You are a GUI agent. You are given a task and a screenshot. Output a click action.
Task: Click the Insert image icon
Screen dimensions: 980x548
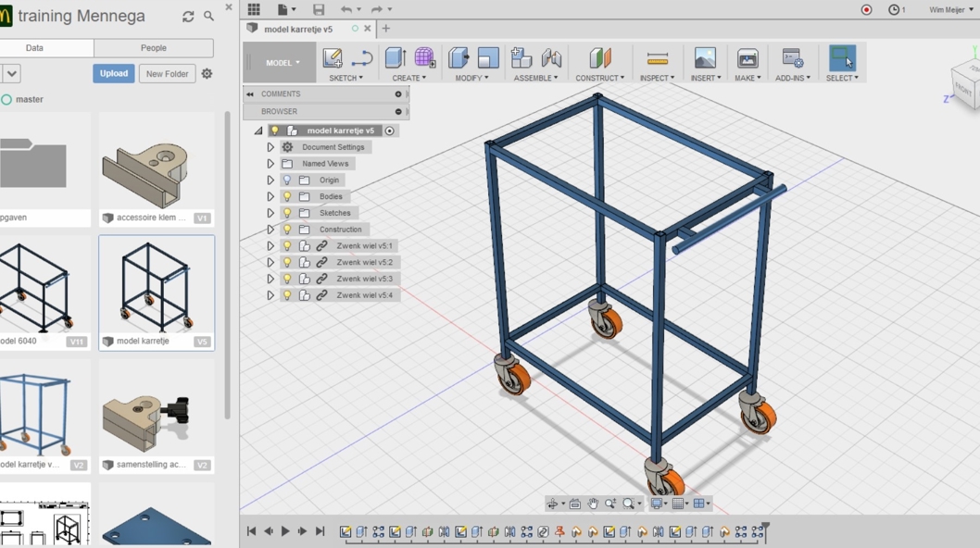tap(705, 58)
